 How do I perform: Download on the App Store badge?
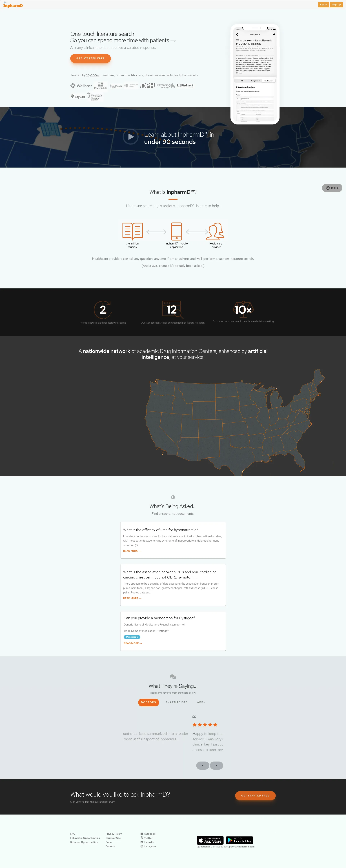[210, 840]
